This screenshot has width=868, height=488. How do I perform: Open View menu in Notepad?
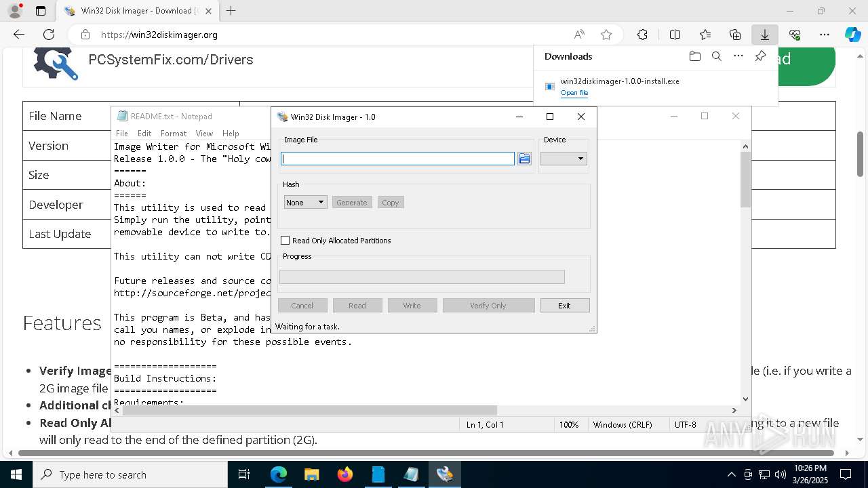(204, 134)
